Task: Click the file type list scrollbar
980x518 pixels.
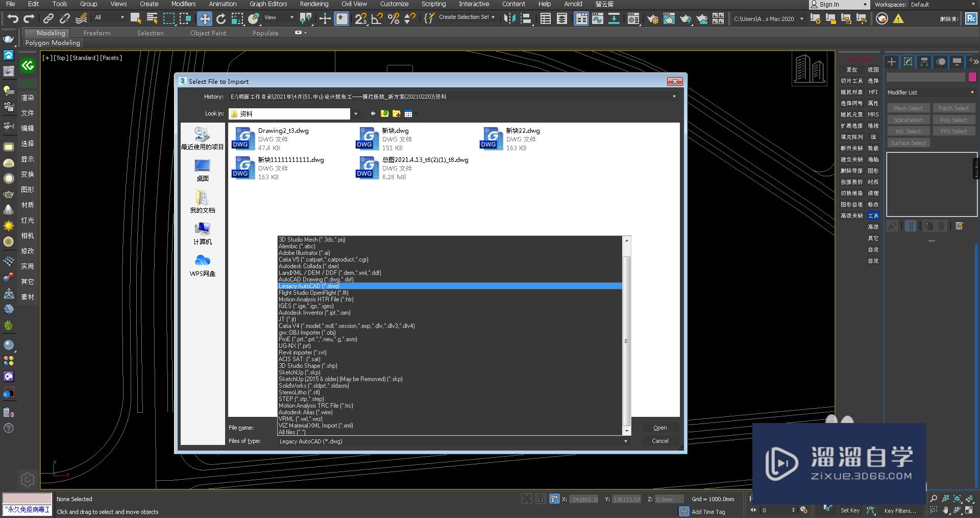Action: [x=627, y=336]
